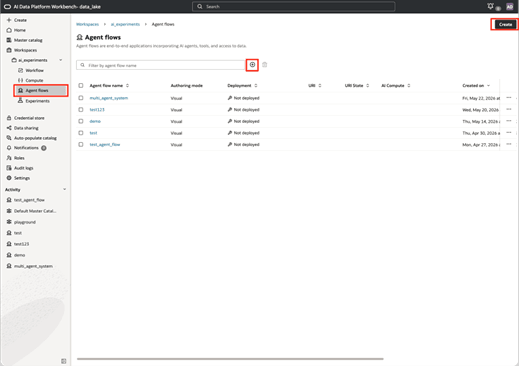
Task: Open actions menu for multi_agent_system row
Action: [x=509, y=98]
